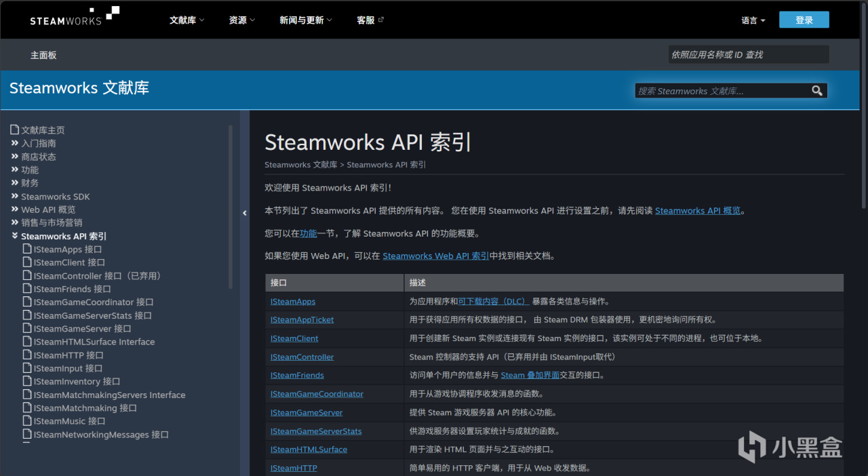This screenshot has width=868, height=476.
Task: Click the page icon beside ISteamGameServer 接口
Action: (x=27, y=328)
